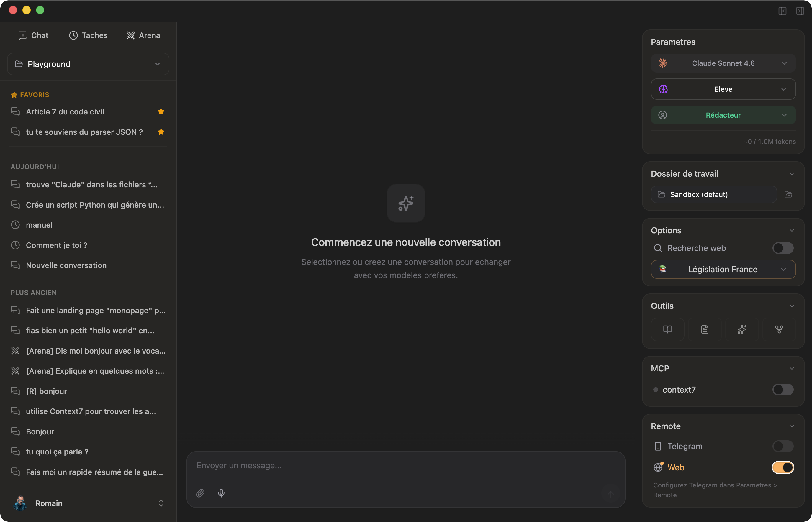The height and width of the screenshot is (522, 812).
Task: Open the Sandbox default working folder
Action: pyautogui.click(x=713, y=194)
